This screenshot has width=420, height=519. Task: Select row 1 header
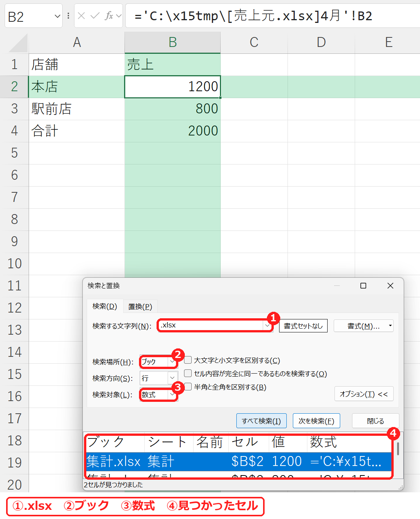pos(15,64)
